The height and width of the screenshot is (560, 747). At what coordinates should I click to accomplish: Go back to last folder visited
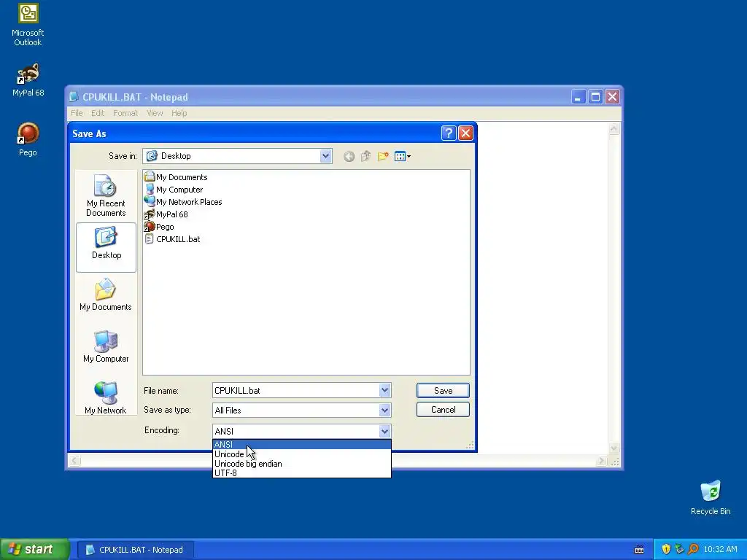click(x=349, y=156)
